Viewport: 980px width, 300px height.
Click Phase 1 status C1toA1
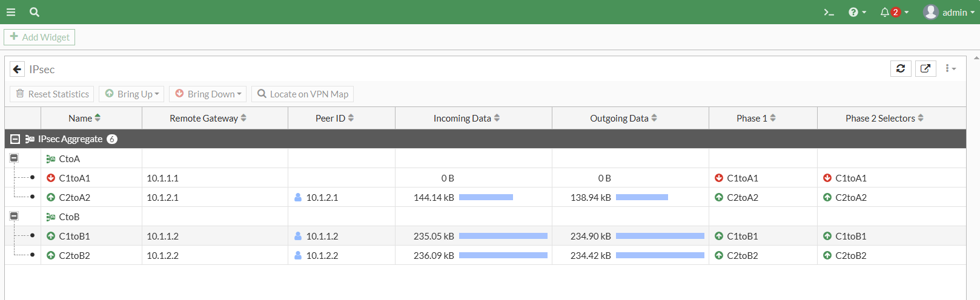coord(736,178)
